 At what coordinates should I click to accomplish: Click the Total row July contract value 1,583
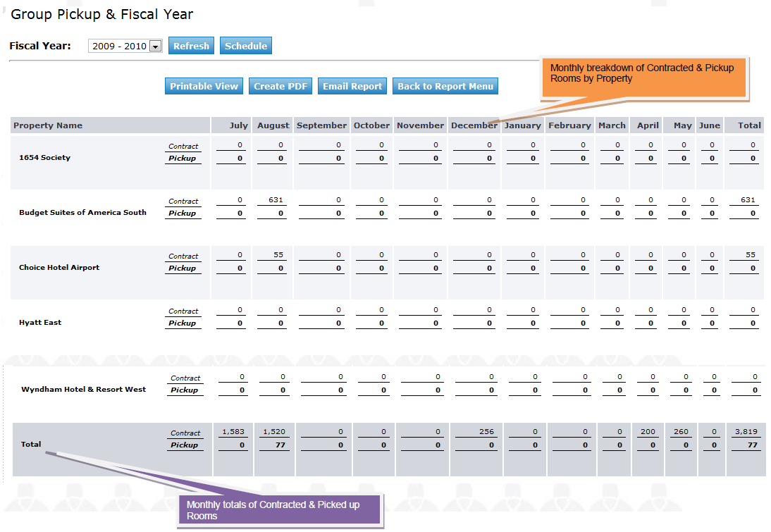233,431
